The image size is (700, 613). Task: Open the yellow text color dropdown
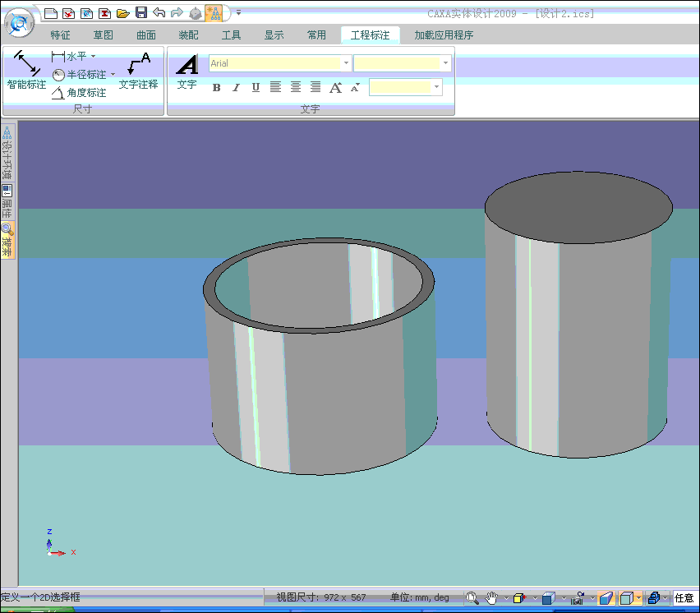pyautogui.click(x=436, y=87)
